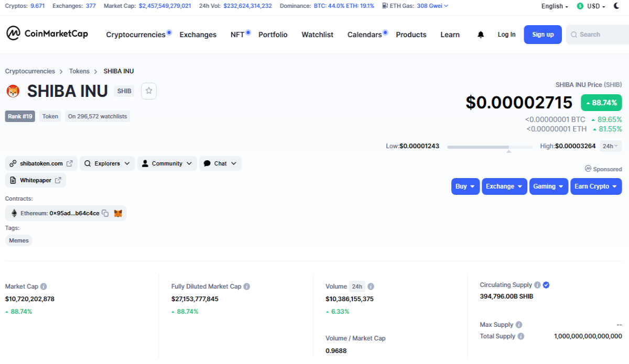Open the Exchanges menu
This screenshot has height=364, width=629.
pyautogui.click(x=198, y=35)
